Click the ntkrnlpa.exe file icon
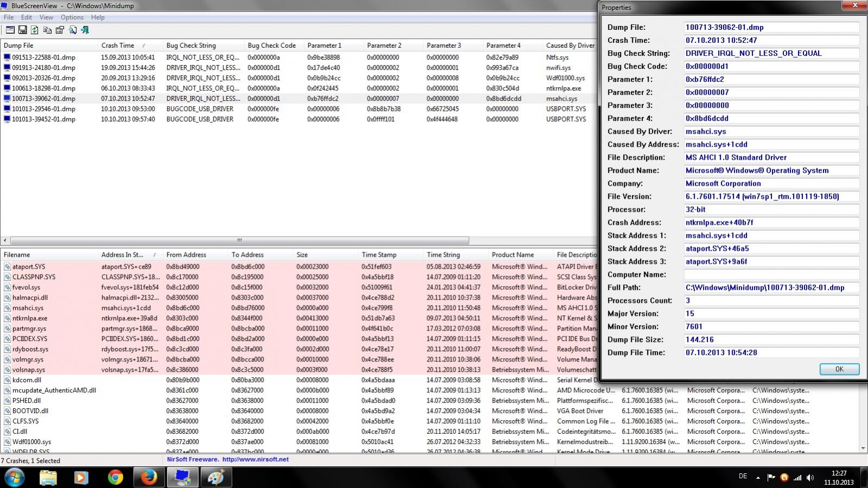This screenshot has width=868, height=488. coord(7,318)
